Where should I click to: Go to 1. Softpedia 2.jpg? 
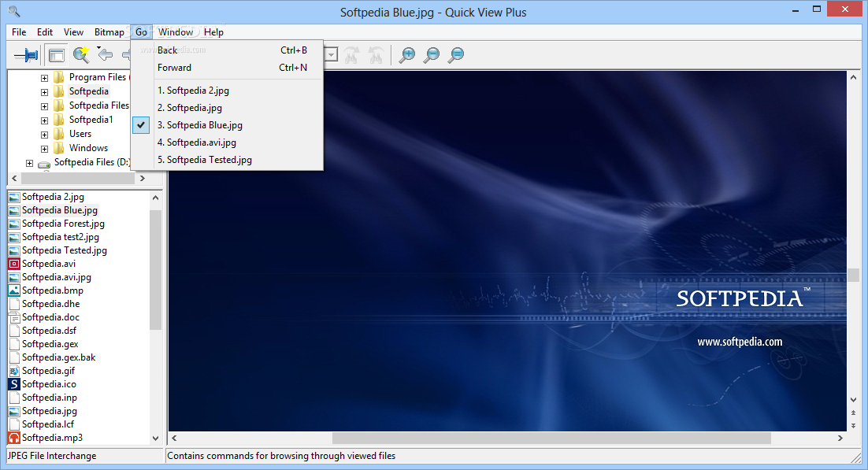tap(227, 91)
